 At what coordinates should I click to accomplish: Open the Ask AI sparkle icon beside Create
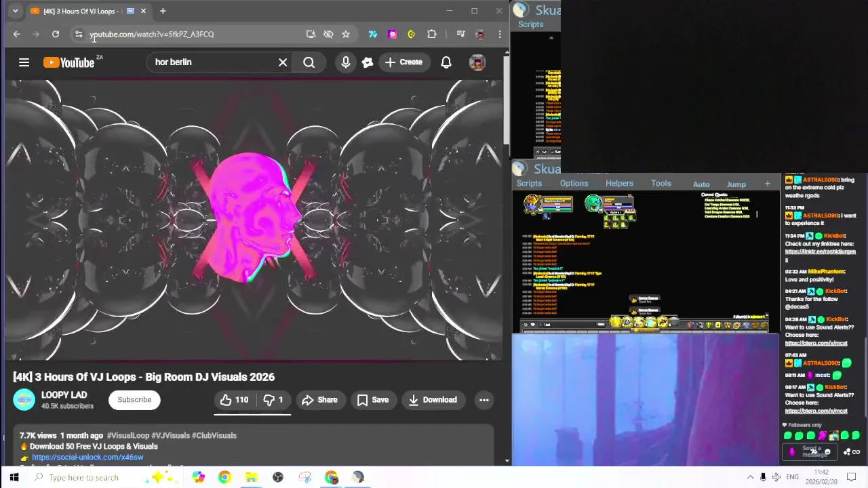pos(368,62)
